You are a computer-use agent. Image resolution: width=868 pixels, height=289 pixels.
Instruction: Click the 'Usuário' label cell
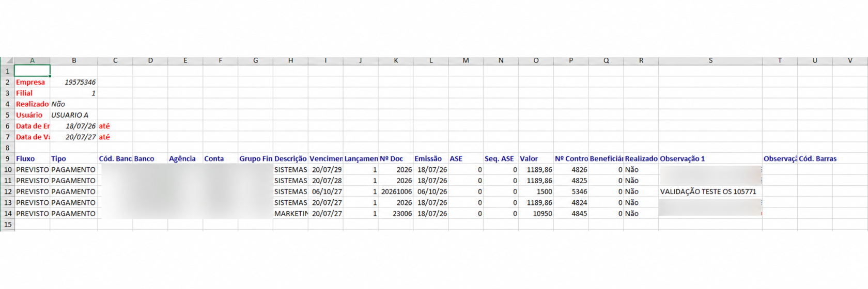click(x=32, y=115)
